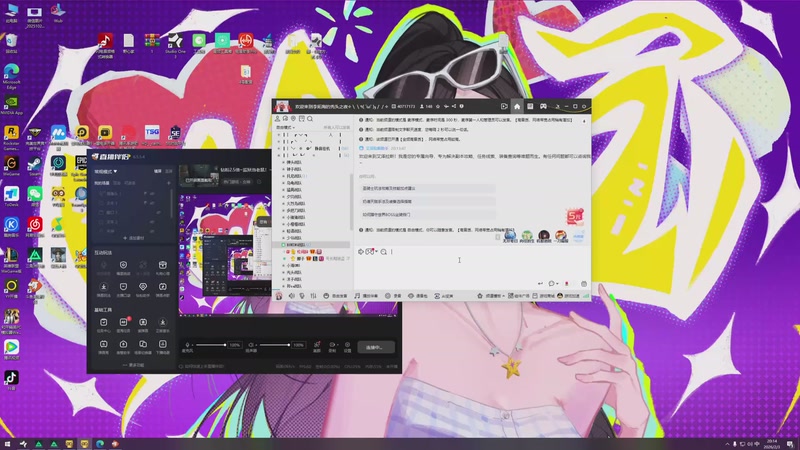This screenshot has height=450, width=800.
Task: Adjust the microphone volume slider in 直播伴侣
Action: point(211,345)
